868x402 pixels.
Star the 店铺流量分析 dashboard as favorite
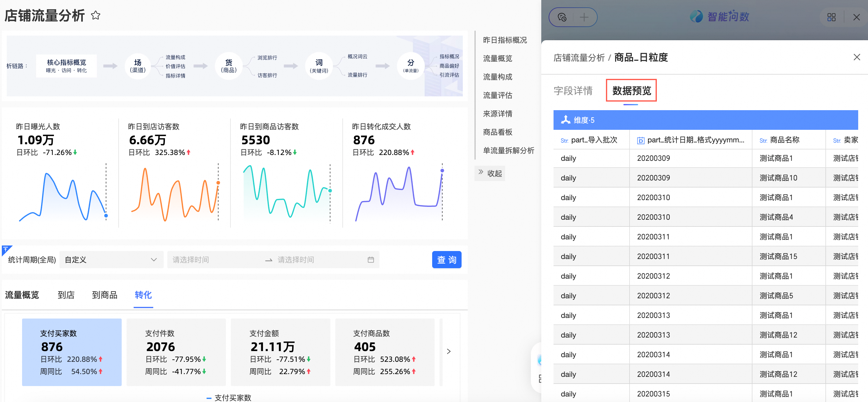click(96, 15)
